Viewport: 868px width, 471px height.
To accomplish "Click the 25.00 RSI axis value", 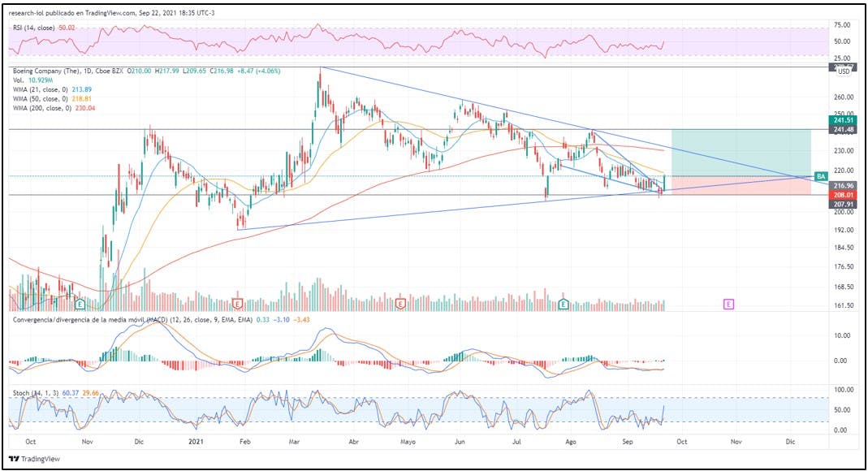I will point(843,58).
